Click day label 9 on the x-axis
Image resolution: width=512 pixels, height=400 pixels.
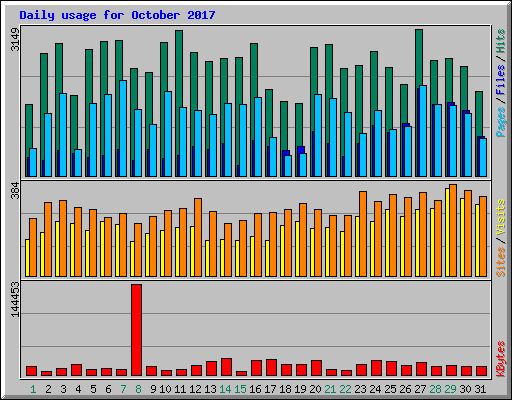[153, 389]
